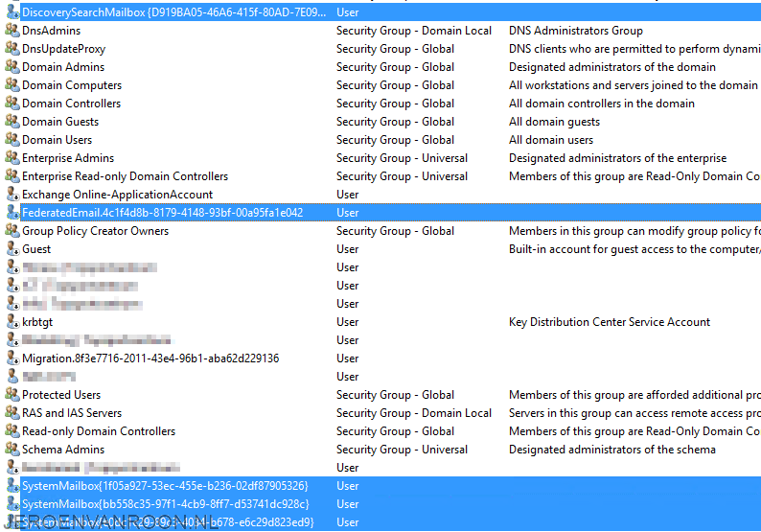Click 'All domain controllers in the domain' description

click(601, 103)
